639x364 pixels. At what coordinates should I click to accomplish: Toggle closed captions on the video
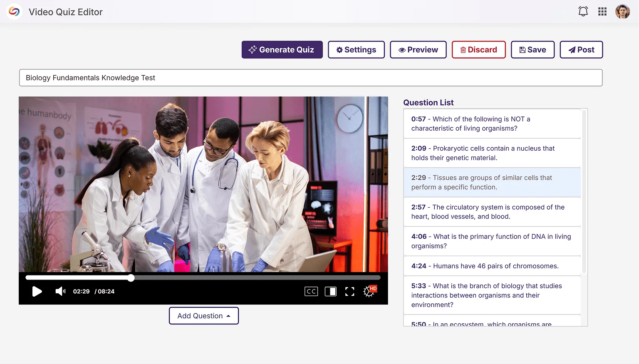click(311, 291)
